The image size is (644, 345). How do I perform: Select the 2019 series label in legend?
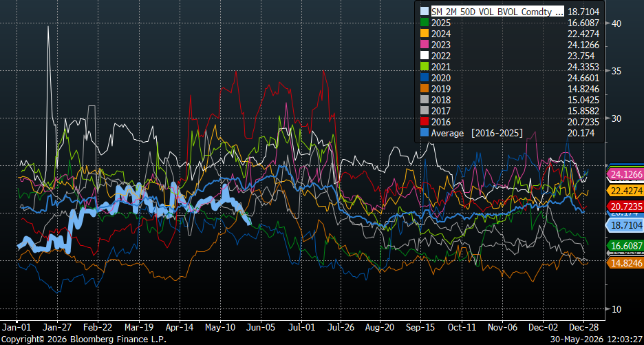point(440,89)
